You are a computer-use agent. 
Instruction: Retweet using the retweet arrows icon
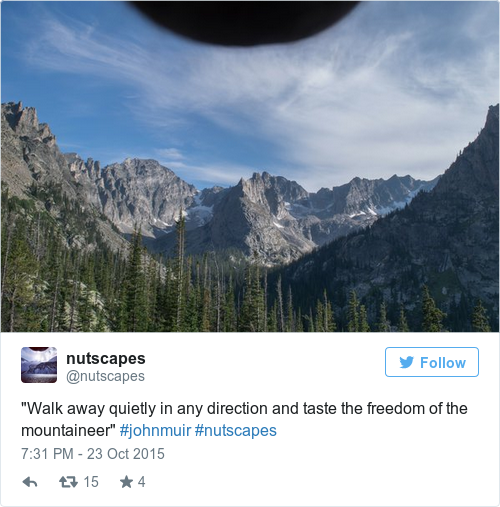pyautogui.click(x=68, y=482)
